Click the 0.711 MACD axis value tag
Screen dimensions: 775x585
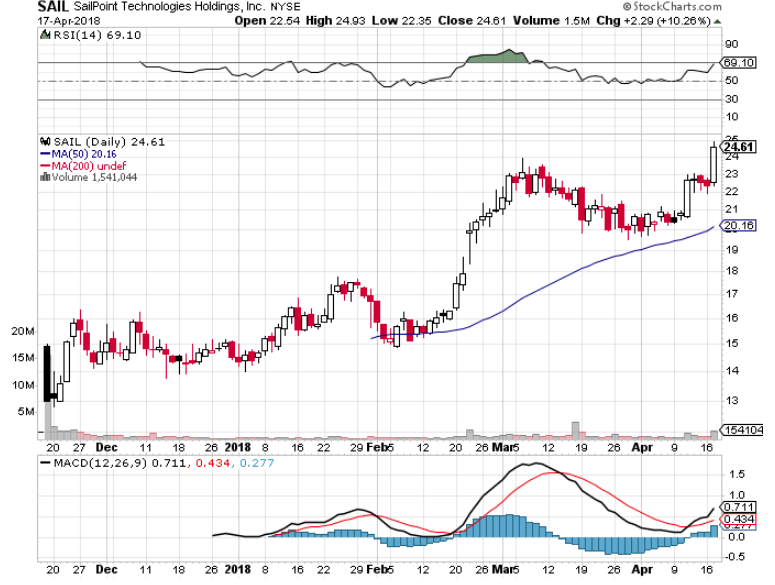click(738, 505)
